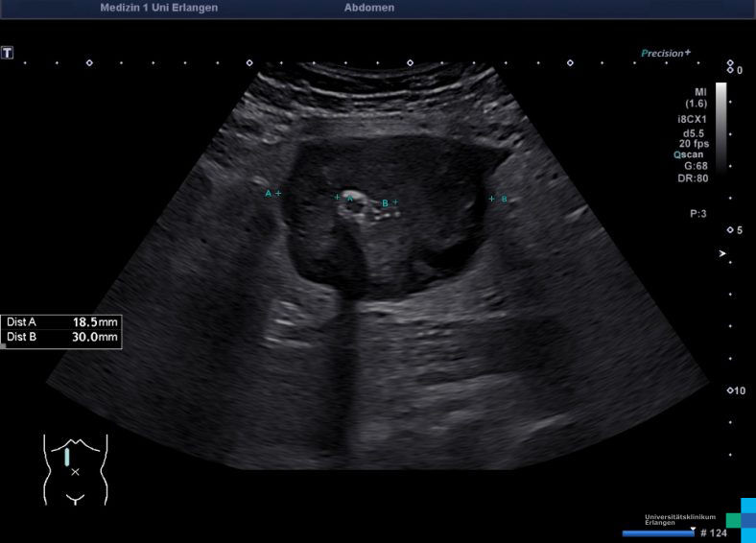
Task: Click the T text annotation icon
Action: [8, 52]
